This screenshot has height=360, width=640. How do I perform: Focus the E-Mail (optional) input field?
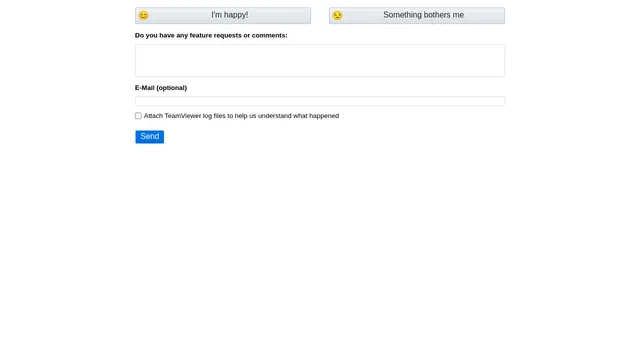320,101
